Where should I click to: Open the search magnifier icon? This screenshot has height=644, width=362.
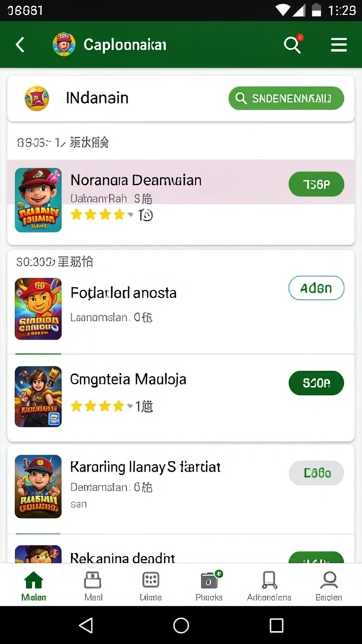292,45
